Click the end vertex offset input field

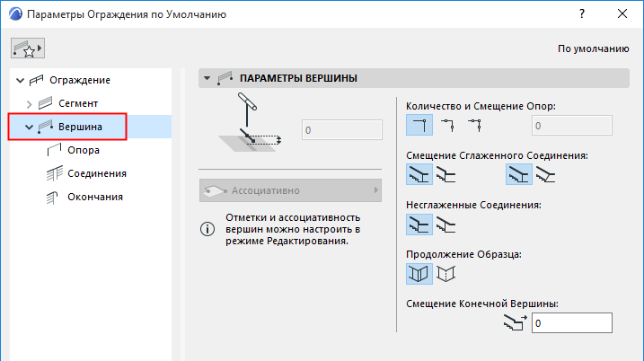click(571, 322)
